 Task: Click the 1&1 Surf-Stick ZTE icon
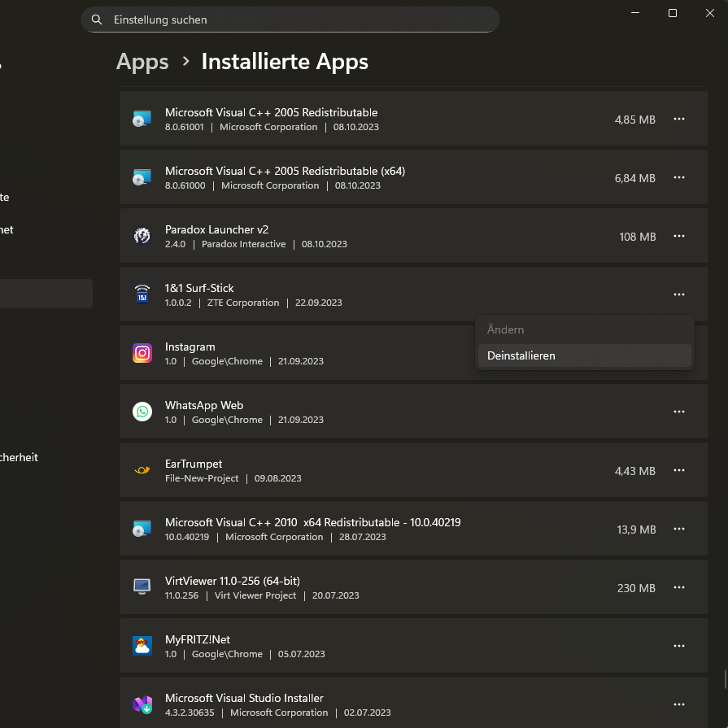(142, 294)
